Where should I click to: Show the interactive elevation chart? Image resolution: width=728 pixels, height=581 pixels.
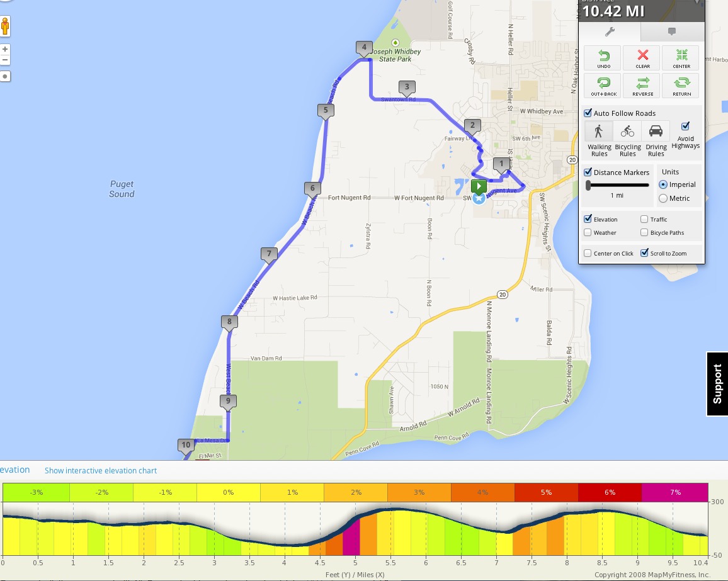tap(101, 471)
